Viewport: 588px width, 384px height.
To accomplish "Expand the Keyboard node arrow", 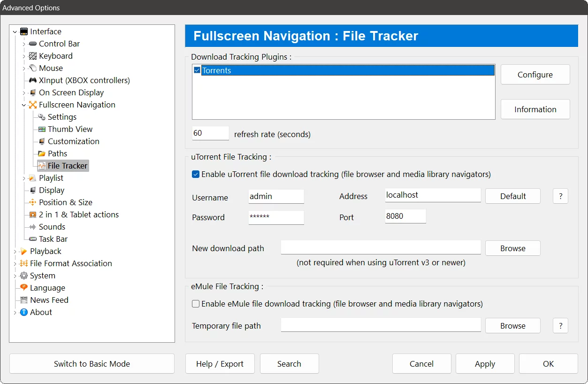I will (x=24, y=56).
